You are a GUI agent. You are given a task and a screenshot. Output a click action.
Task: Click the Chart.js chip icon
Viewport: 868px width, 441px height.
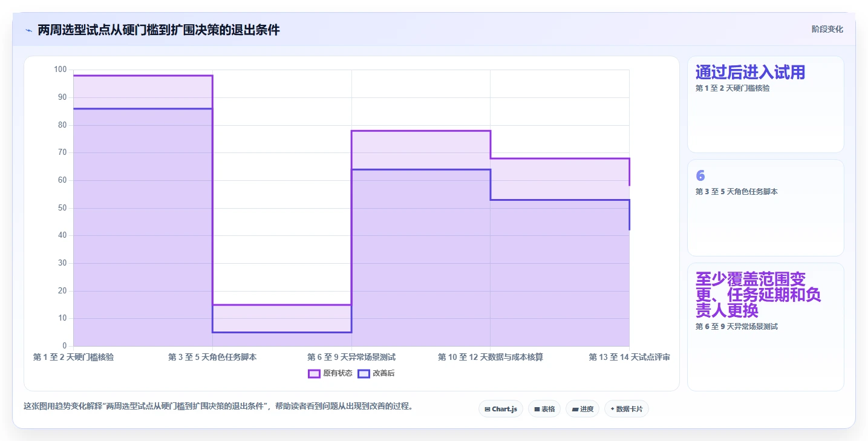coord(488,410)
